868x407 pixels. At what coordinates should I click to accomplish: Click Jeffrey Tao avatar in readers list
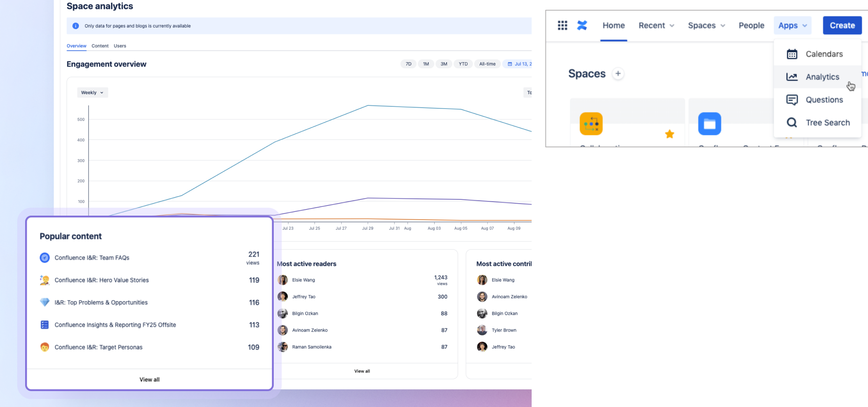click(x=283, y=297)
